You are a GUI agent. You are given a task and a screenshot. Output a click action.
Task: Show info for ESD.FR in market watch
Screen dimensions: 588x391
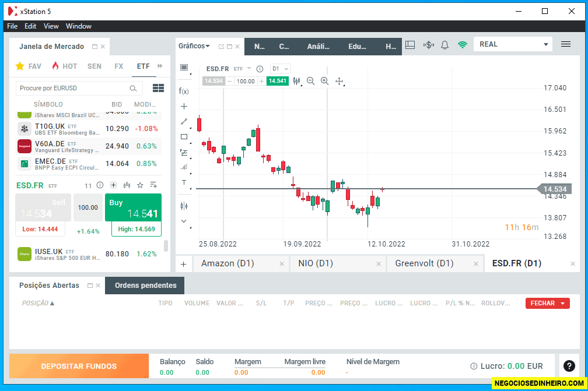pos(100,185)
